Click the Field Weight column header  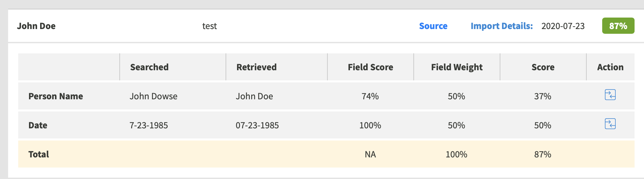click(457, 67)
